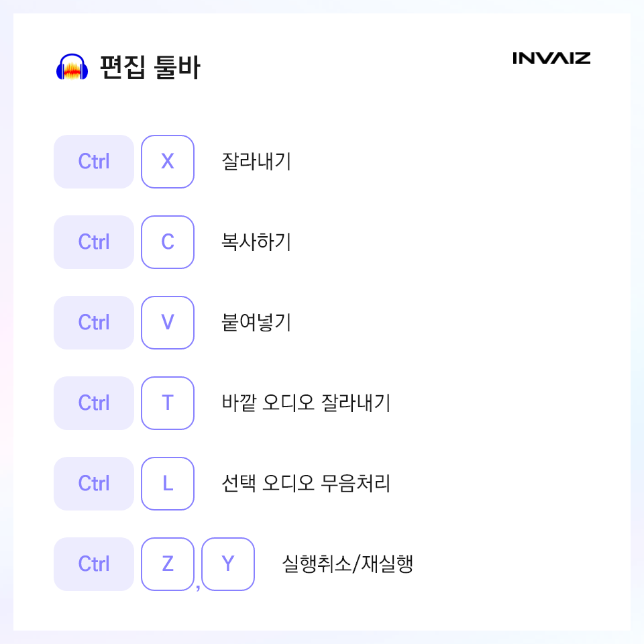Click the C key icon
The width and height of the screenshot is (644, 644).
tap(168, 242)
